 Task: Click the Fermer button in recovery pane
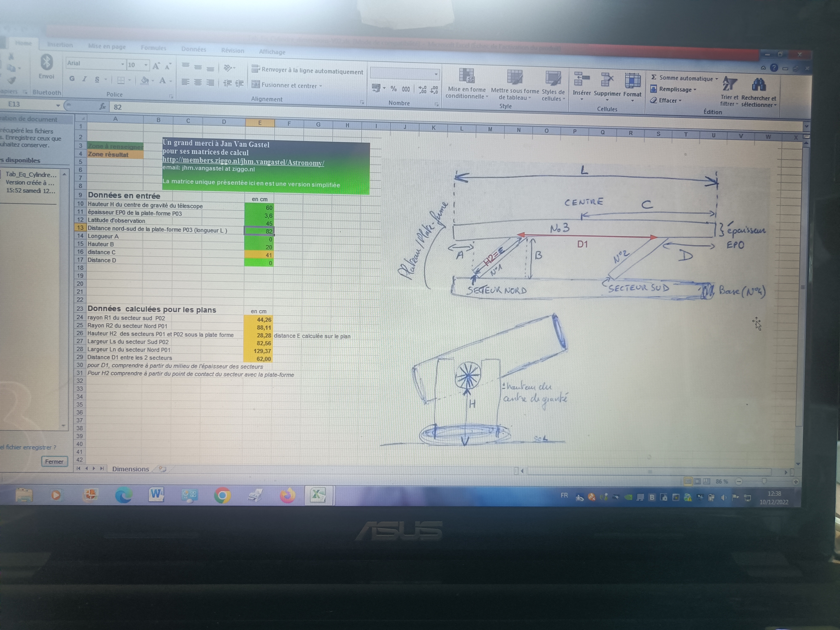pyautogui.click(x=54, y=461)
